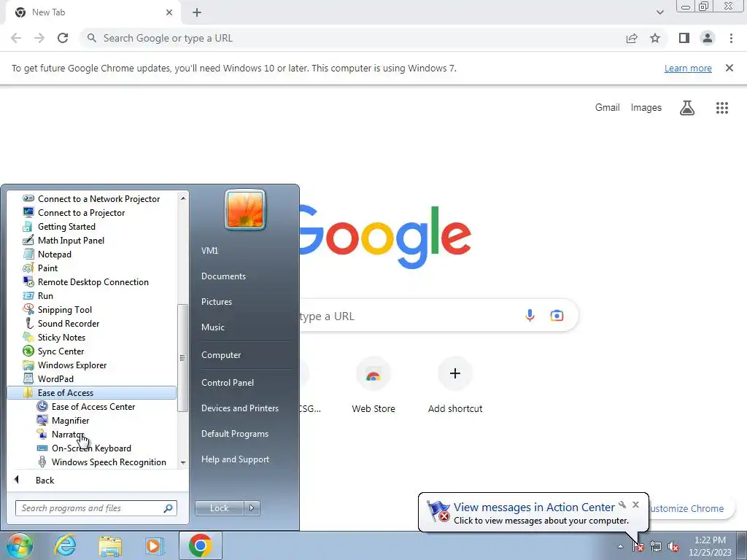
Task: Open Internet Explorer from taskbar
Action: [x=65, y=545]
